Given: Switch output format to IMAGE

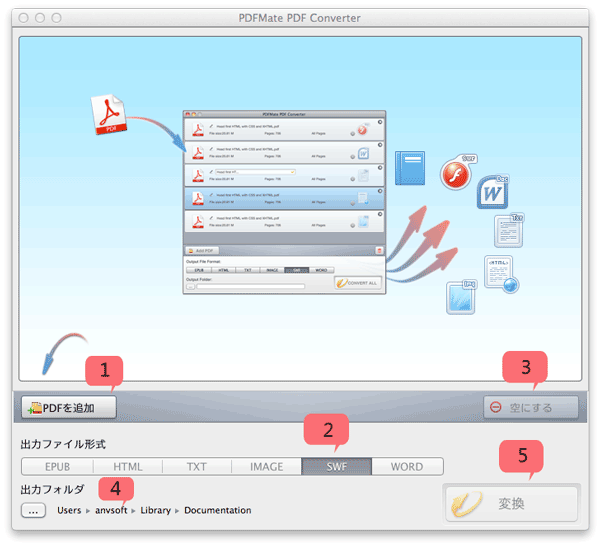Looking at the screenshot, I should 266,467.
